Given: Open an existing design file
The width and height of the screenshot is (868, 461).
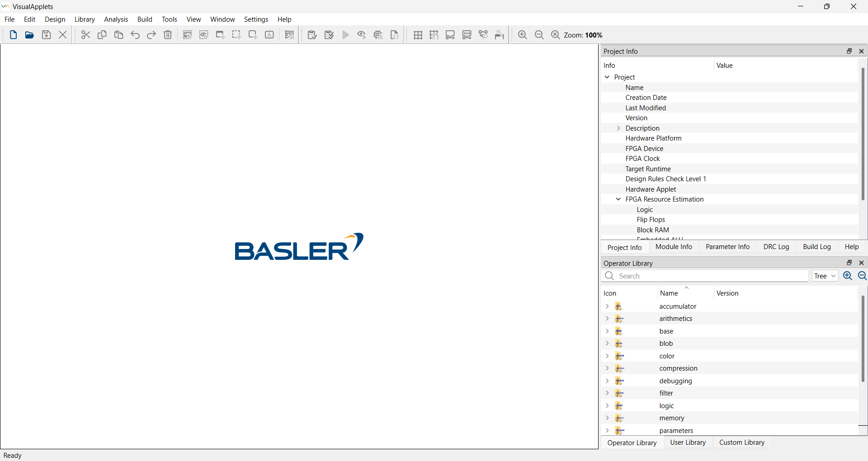Looking at the screenshot, I should click(x=29, y=35).
